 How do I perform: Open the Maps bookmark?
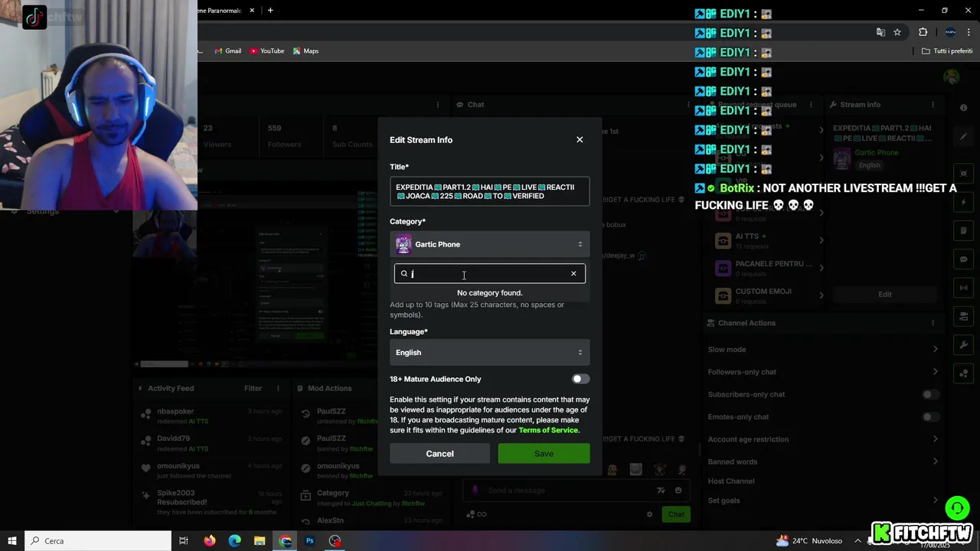click(305, 51)
